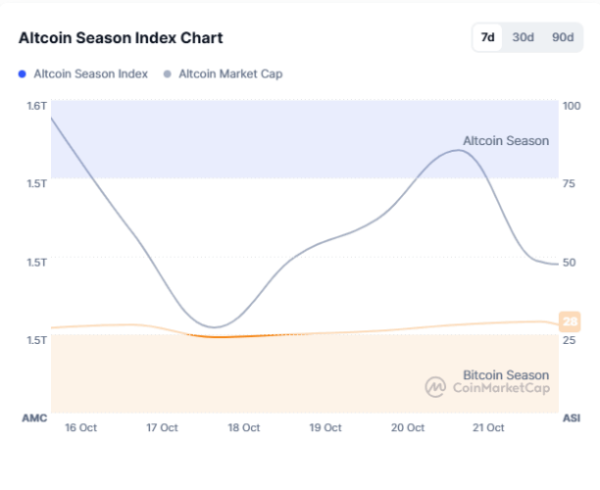Toggle the Altcoin Market Cap legend dot
600x490 pixels.
pos(167,74)
